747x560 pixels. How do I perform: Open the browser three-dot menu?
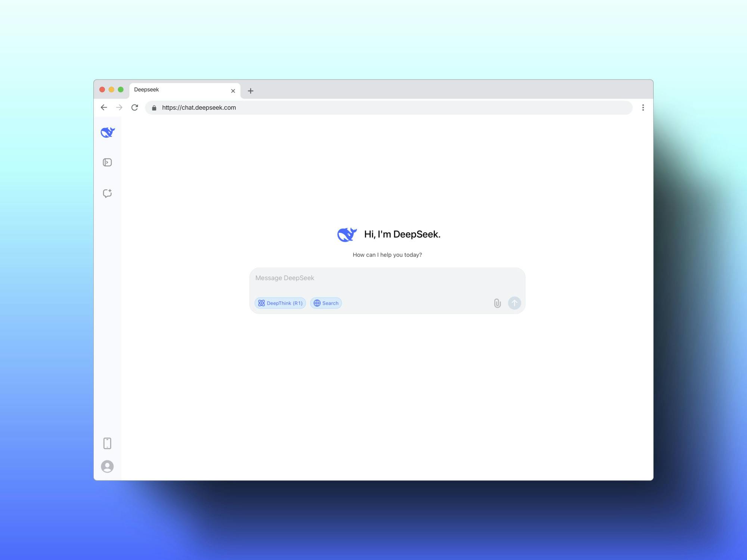643,108
